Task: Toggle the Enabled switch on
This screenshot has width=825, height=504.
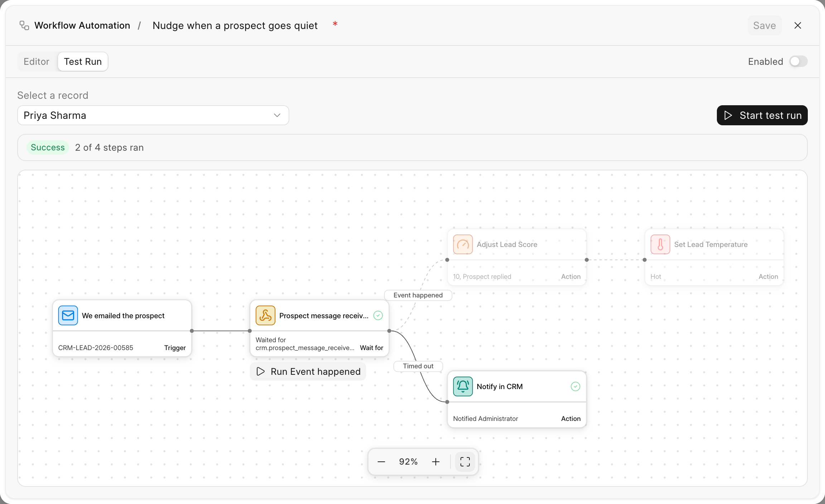Action: (798, 62)
